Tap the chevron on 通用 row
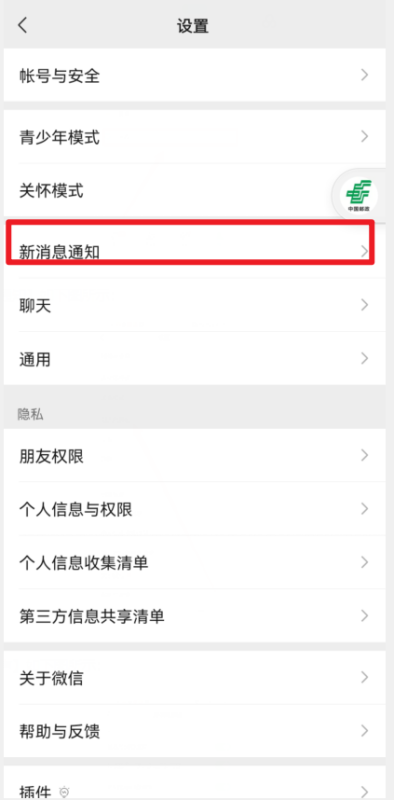This screenshot has width=394, height=800. coord(364,359)
